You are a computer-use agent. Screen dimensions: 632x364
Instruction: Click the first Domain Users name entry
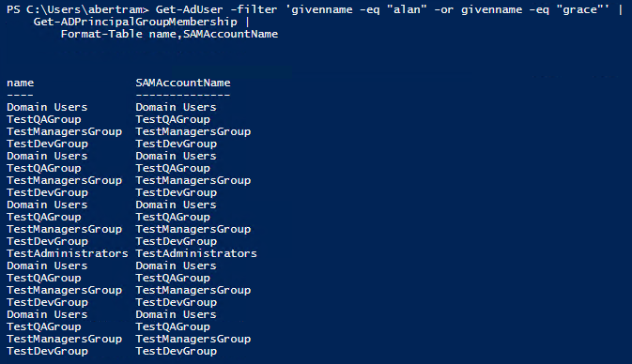pyautogui.click(x=47, y=107)
